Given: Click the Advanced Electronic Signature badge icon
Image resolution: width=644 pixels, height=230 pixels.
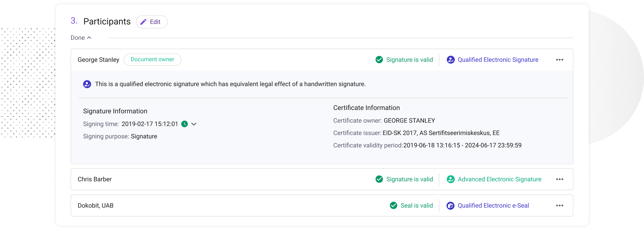Looking at the screenshot, I should click(451, 179).
